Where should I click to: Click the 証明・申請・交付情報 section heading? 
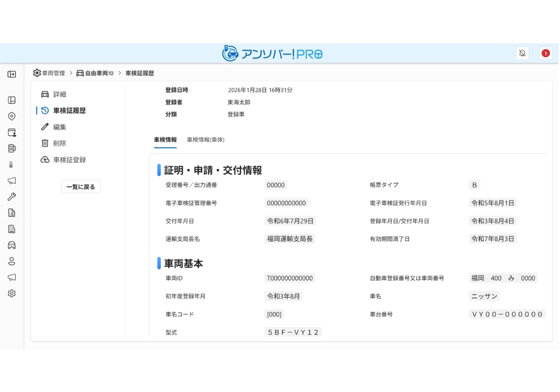(213, 170)
